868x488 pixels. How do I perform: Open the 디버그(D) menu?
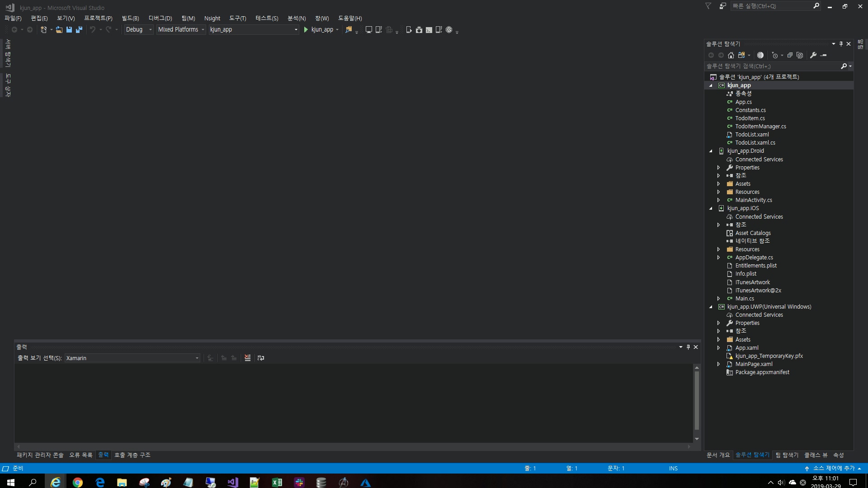[x=160, y=19]
